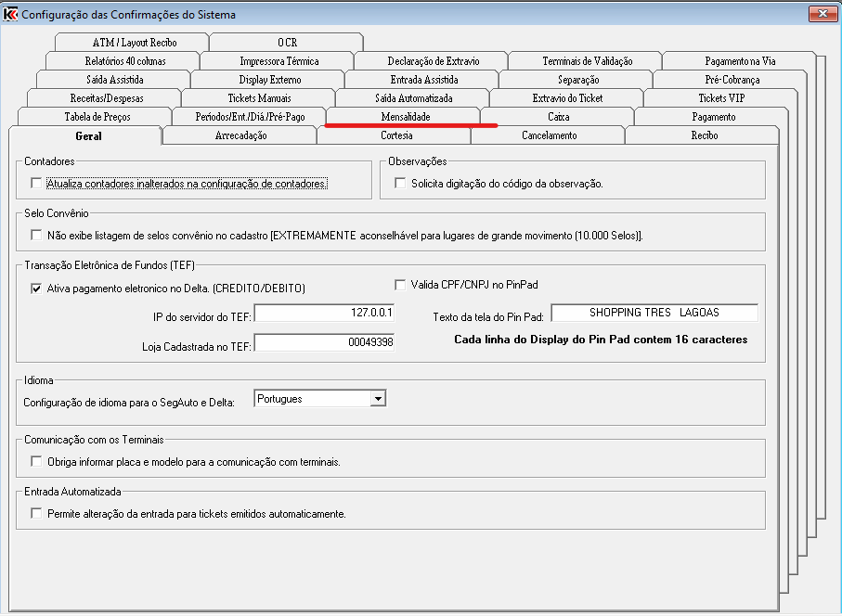Toggle Solicita digitação do código da observação

(401, 184)
